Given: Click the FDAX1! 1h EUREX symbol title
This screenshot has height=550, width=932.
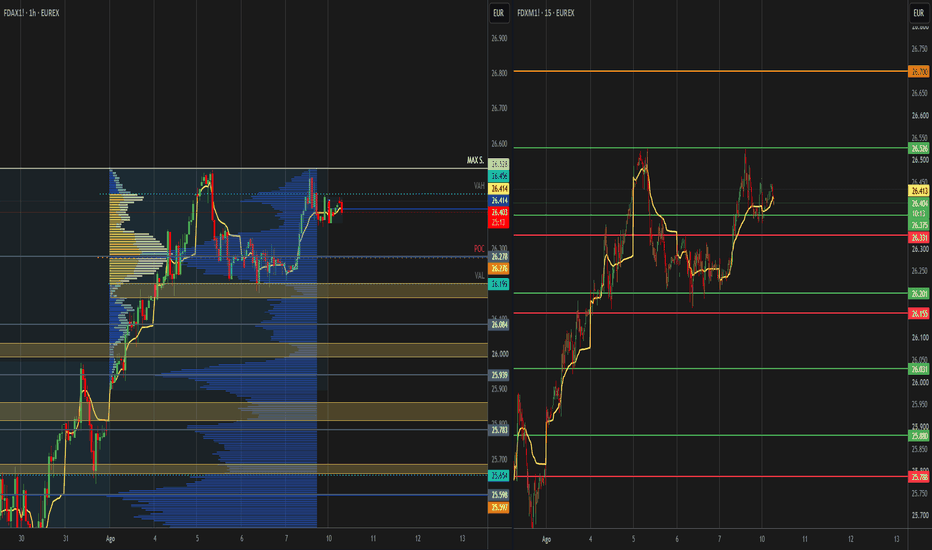Looking at the screenshot, I should coord(32,13).
